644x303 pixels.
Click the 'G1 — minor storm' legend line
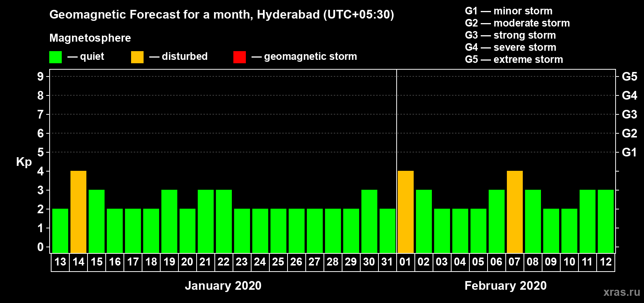click(509, 11)
